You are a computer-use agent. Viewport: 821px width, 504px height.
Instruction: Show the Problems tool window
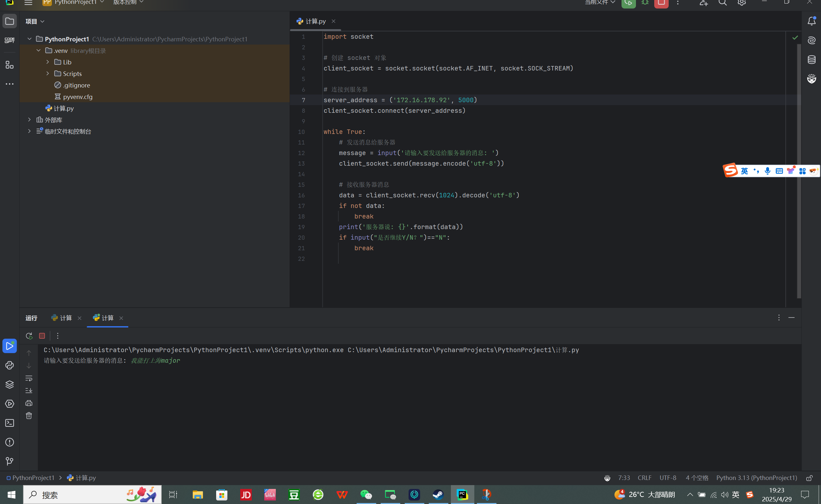pyautogui.click(x=9, y=442)
